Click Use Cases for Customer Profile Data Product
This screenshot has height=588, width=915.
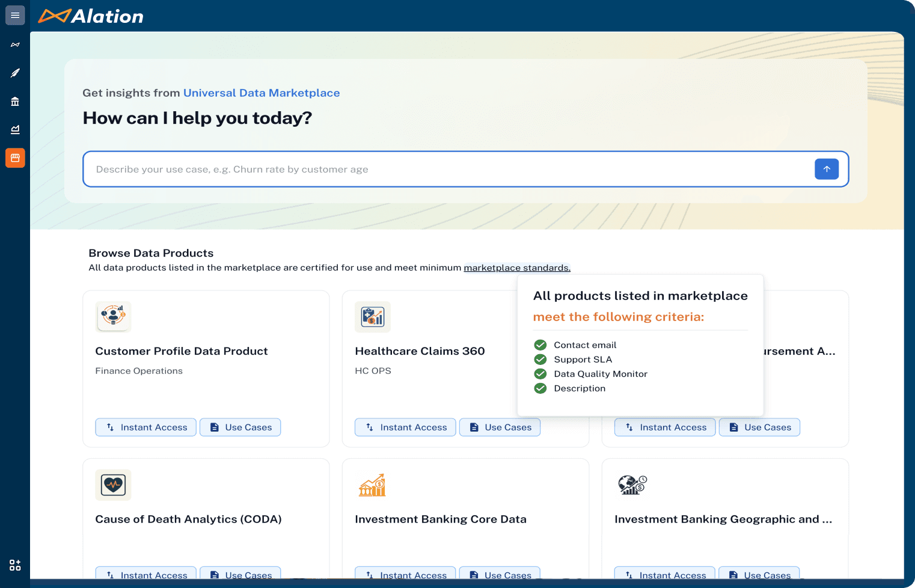pyautogui.click(x=240, y=427)
